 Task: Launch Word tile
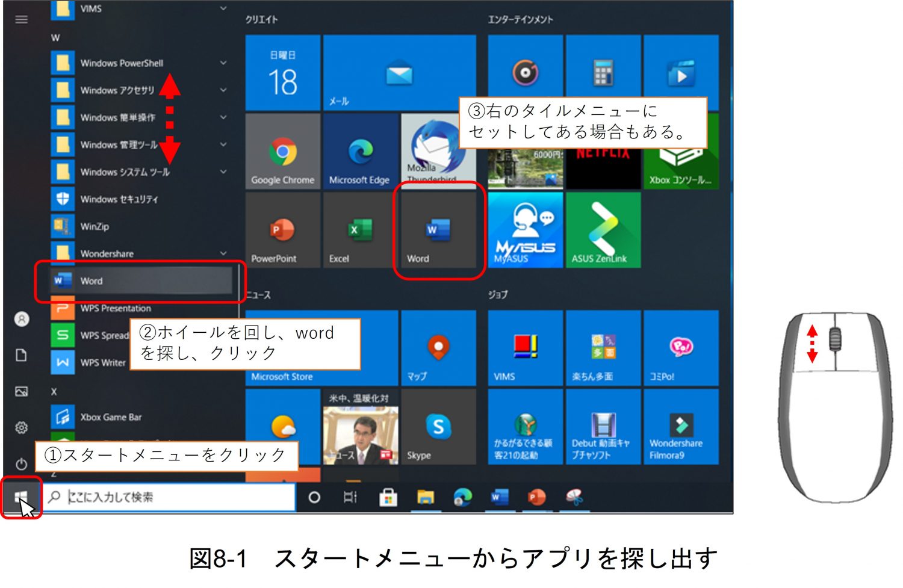tap(438, 230)
